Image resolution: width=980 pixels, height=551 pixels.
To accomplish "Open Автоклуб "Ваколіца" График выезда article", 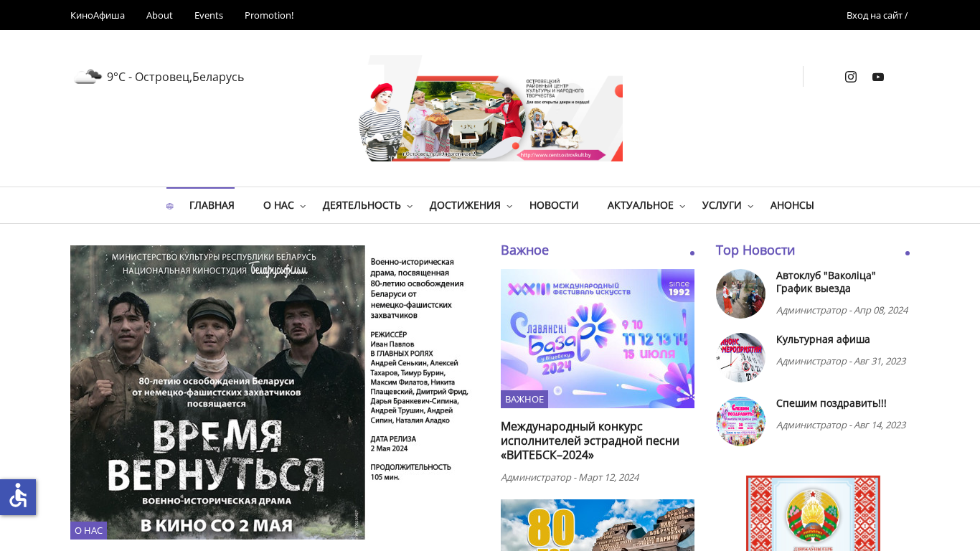I will (x=826, y=282).
